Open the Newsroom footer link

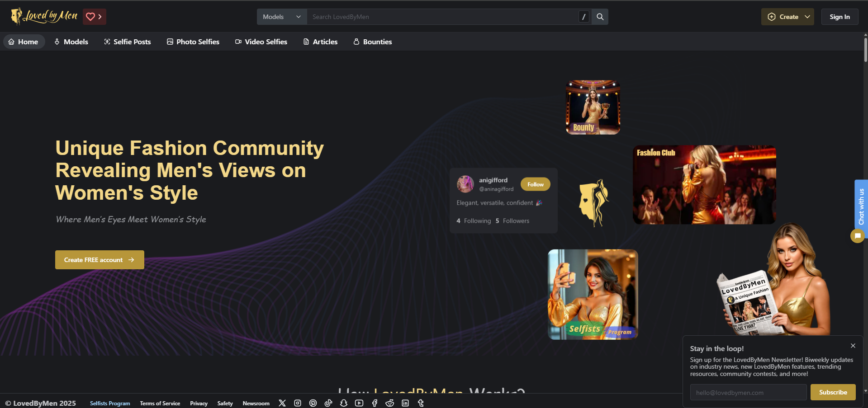(256, 403)
